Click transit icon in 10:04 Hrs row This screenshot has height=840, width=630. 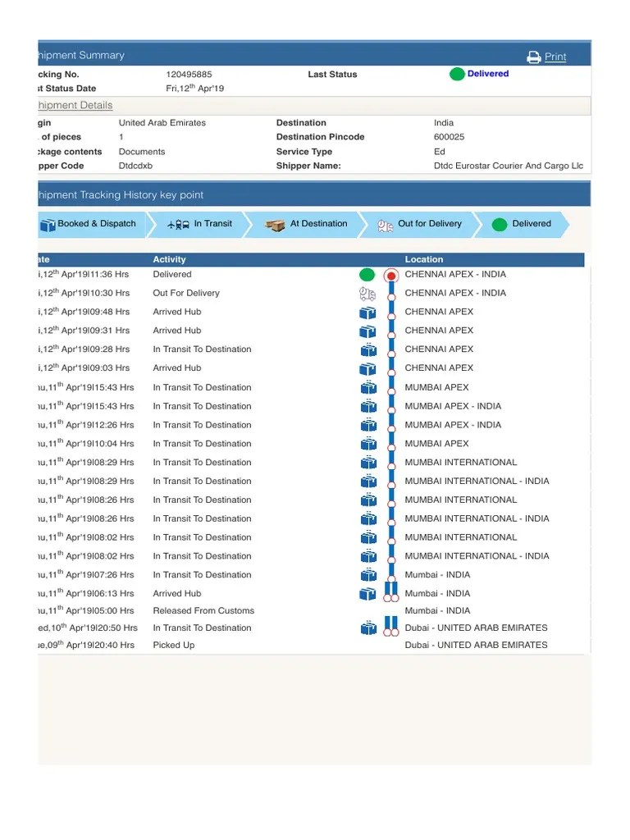click(368, 444)
